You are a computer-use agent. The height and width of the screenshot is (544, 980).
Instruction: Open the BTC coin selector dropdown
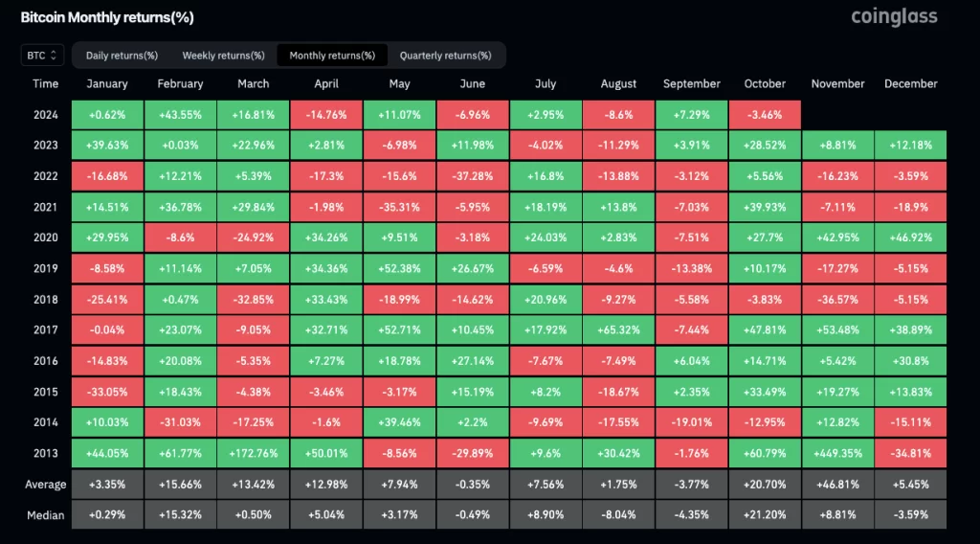42,56
